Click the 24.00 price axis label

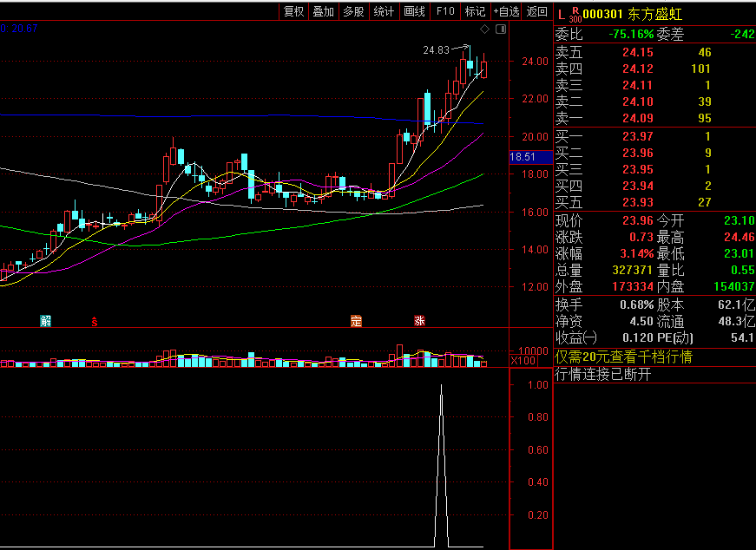(536, 62)
